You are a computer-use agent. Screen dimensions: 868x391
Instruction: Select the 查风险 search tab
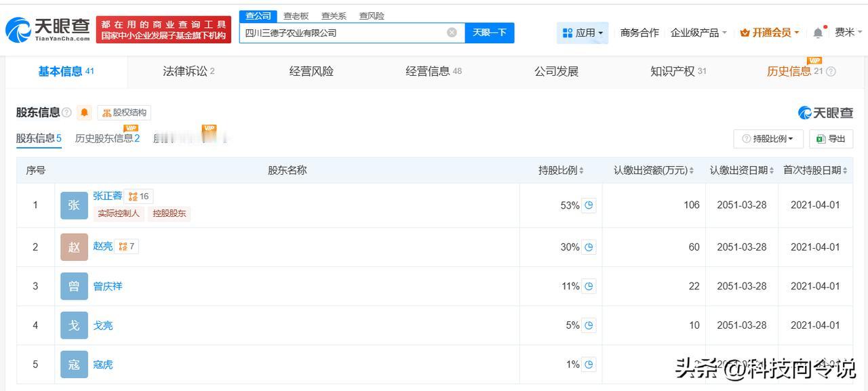point(372,16)
